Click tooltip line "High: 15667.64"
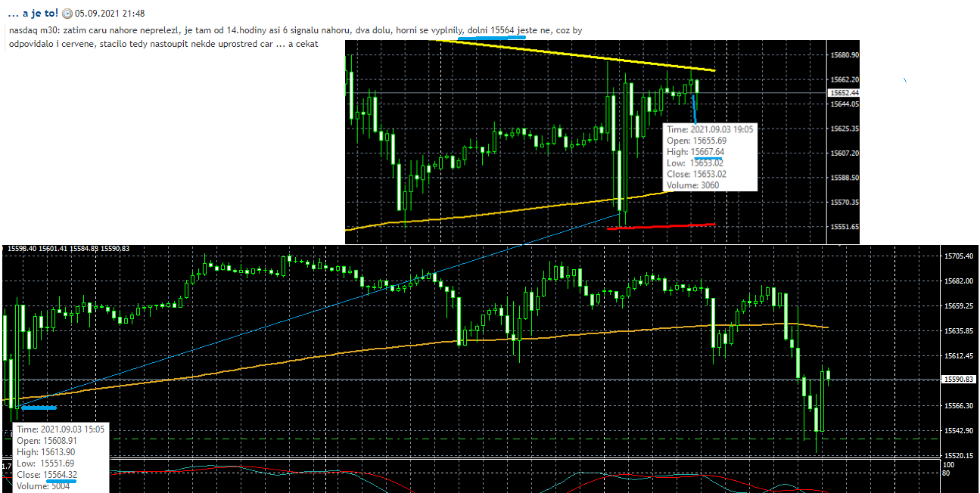Screen dimensions: 980x493 [695, 152]
